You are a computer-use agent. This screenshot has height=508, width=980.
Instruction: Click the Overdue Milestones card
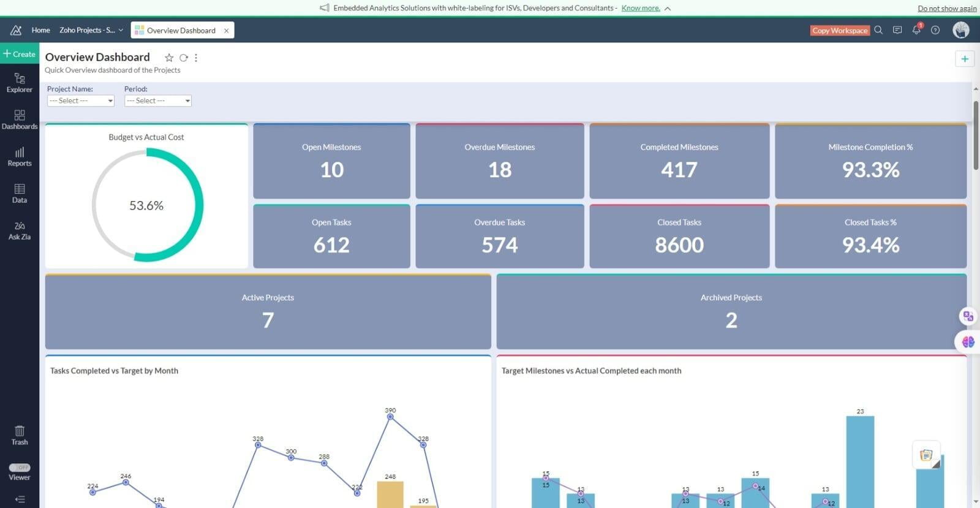[500, 161]
